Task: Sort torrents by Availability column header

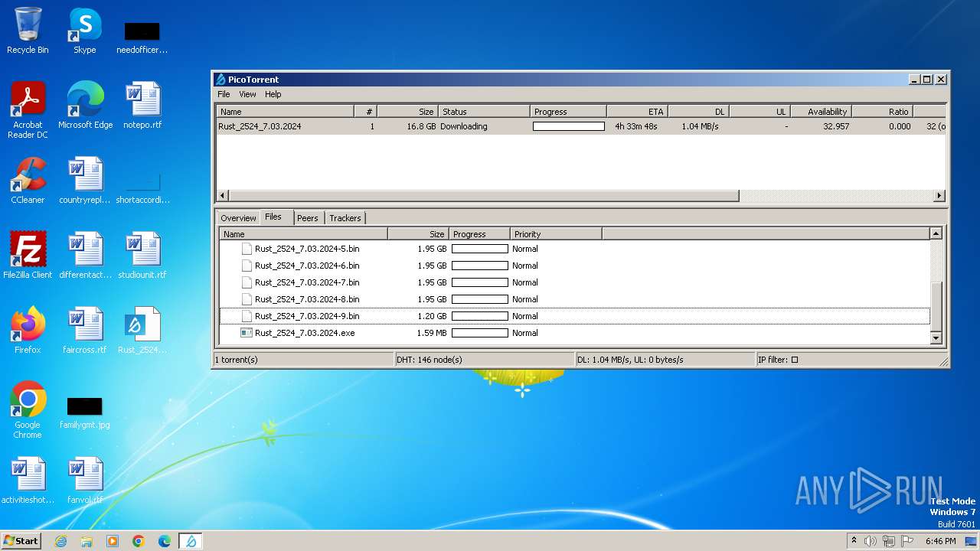Action: [821, 112]
